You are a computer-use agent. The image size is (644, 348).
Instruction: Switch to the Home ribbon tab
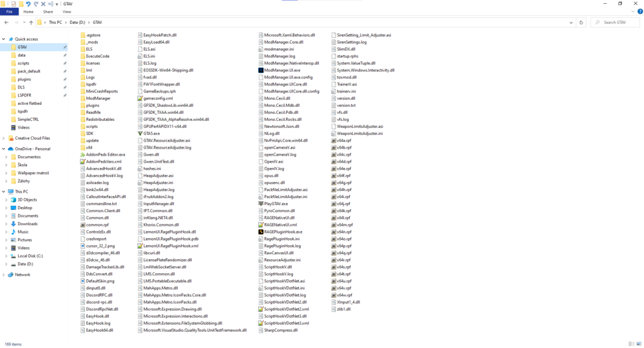[x=28, y=12]
